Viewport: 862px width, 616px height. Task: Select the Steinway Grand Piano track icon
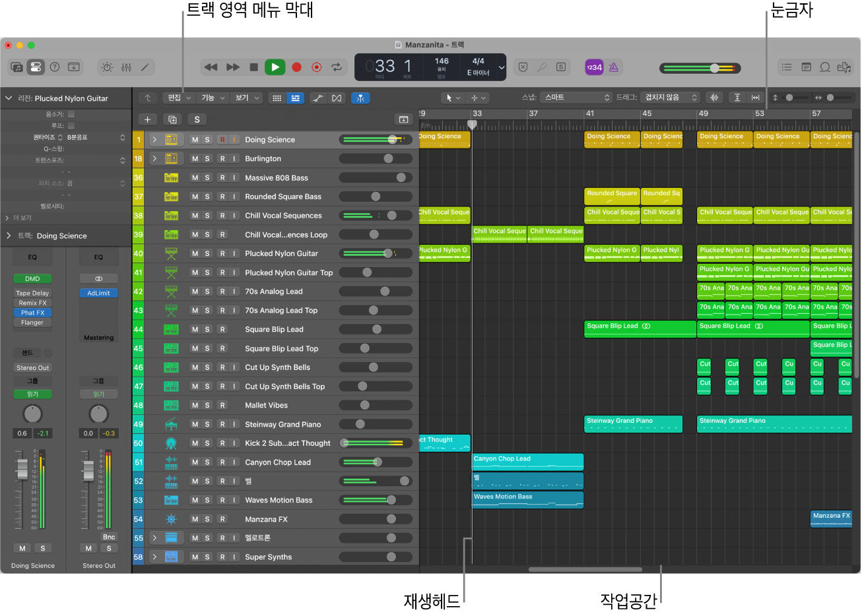pyautogui.click(x=171, y=425)
